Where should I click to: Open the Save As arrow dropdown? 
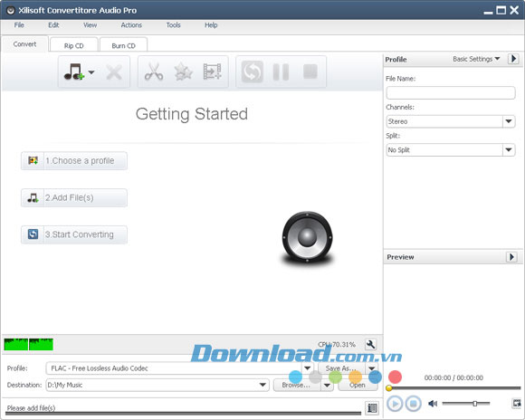(x=372, y=368)
